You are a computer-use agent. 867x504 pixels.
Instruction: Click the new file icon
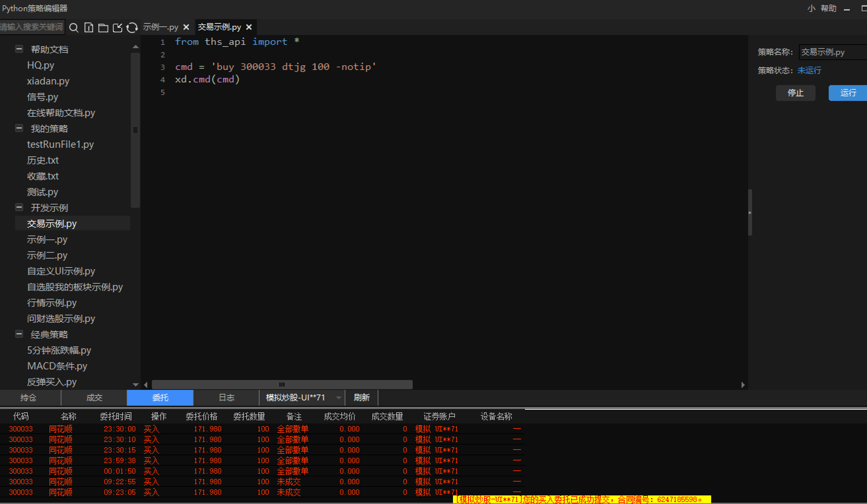click(89, 27)
